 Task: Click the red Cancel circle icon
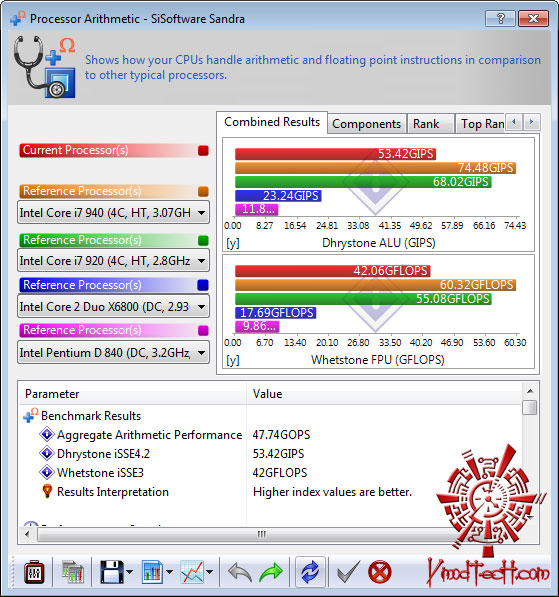[380, 572]
